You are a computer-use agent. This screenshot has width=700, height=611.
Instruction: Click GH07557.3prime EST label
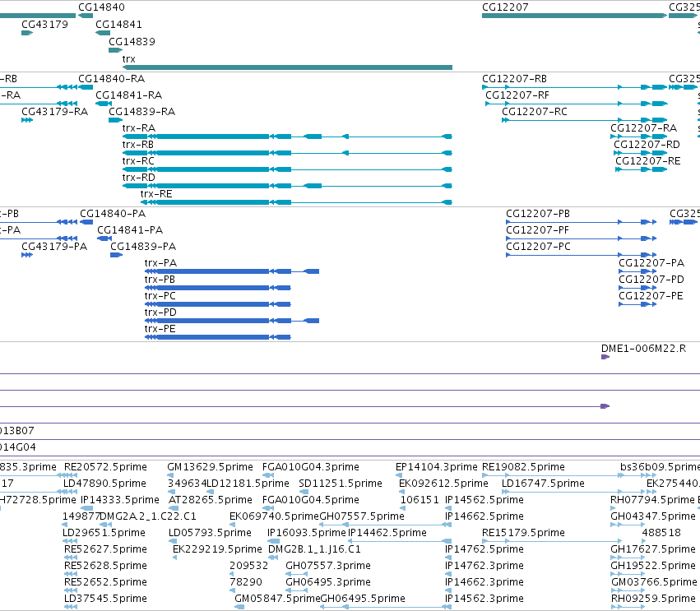tap(328, 566)
